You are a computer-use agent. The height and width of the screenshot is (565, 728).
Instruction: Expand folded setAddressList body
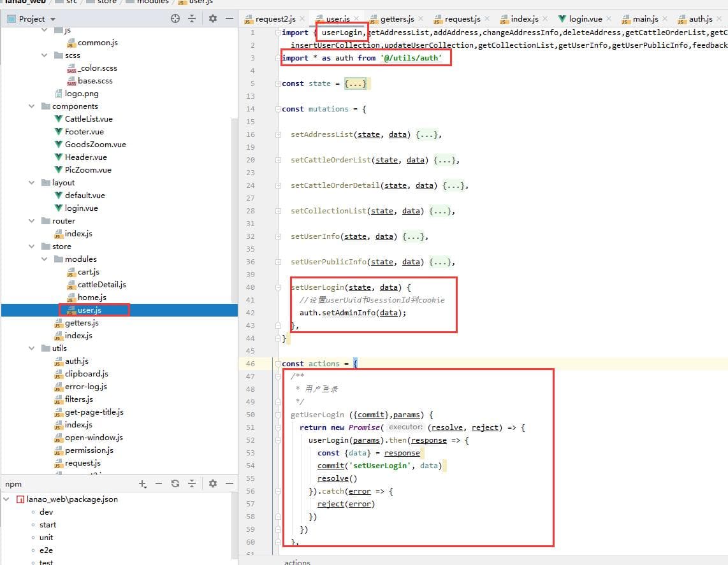pos(426,134)
